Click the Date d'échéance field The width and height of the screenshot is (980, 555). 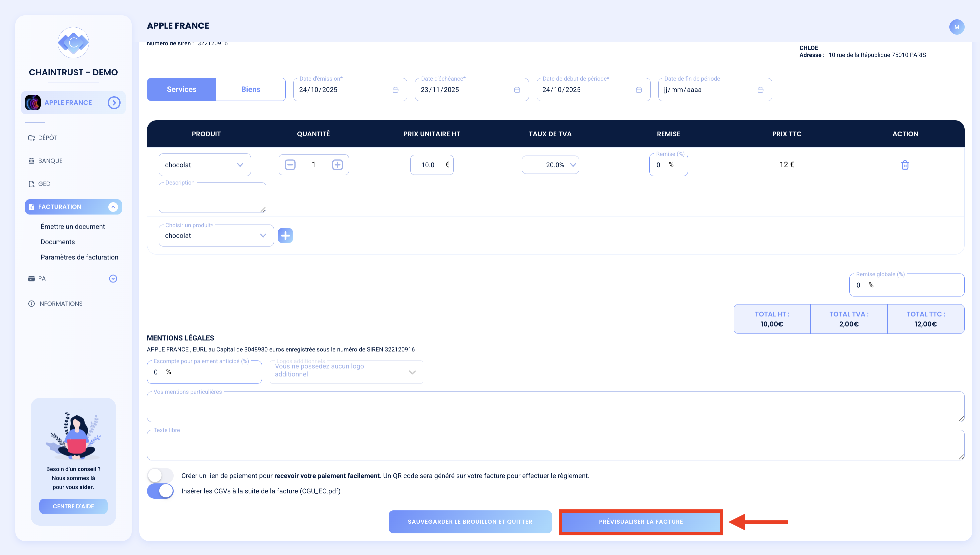coord(472,90)
